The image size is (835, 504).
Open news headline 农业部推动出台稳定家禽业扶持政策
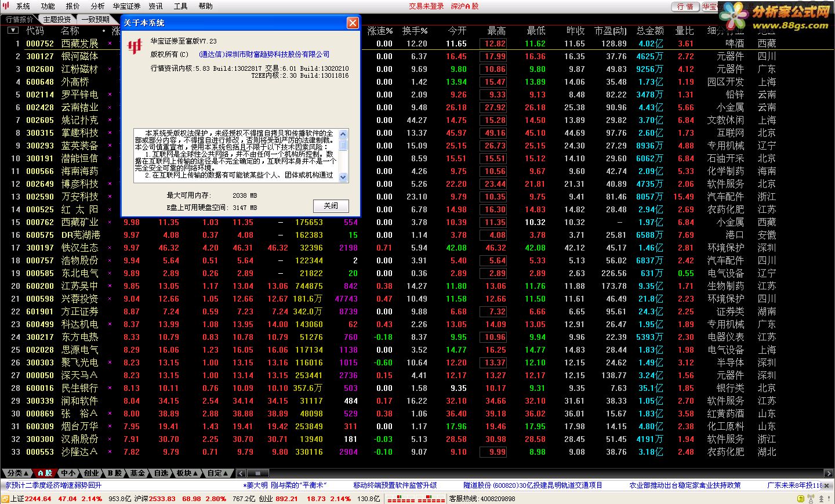(x=685, y=485)
